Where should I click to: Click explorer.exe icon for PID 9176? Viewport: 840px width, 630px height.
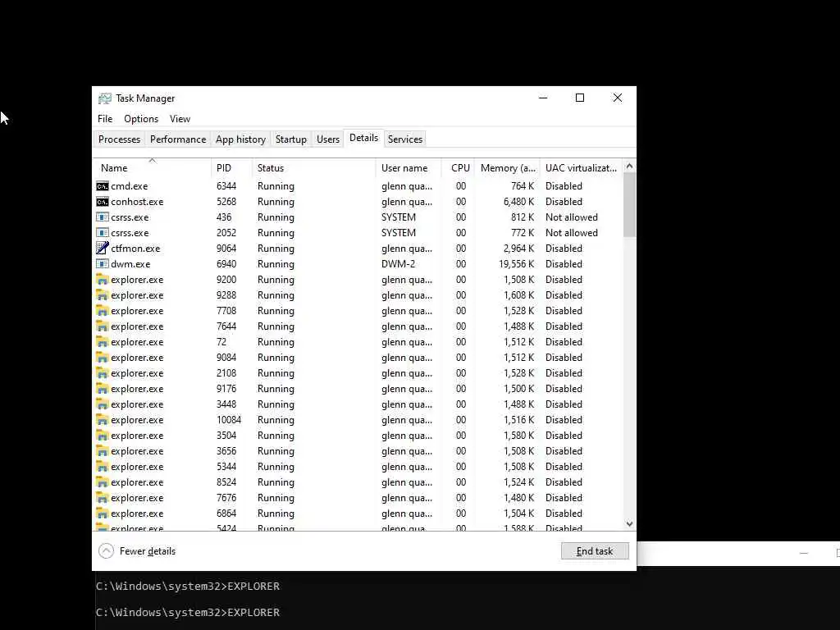click(102, 388)
